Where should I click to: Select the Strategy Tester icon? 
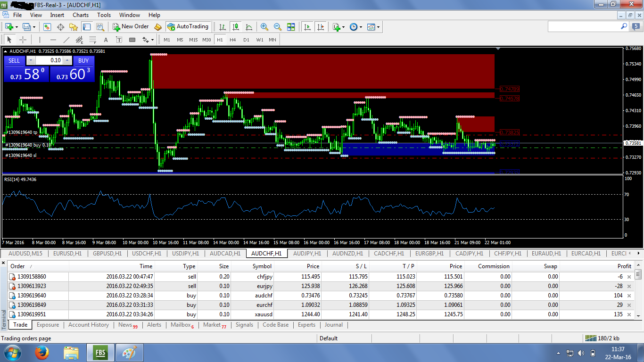click(100, 27)
